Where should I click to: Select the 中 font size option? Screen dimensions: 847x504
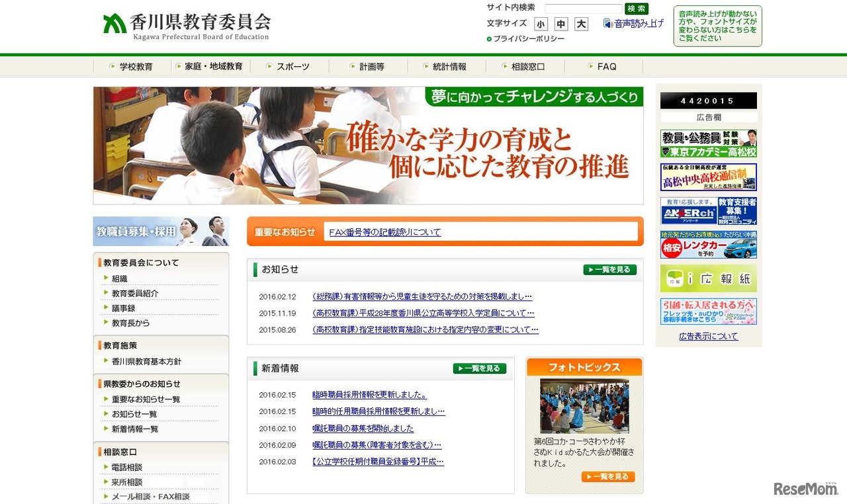tap(560, 23)
